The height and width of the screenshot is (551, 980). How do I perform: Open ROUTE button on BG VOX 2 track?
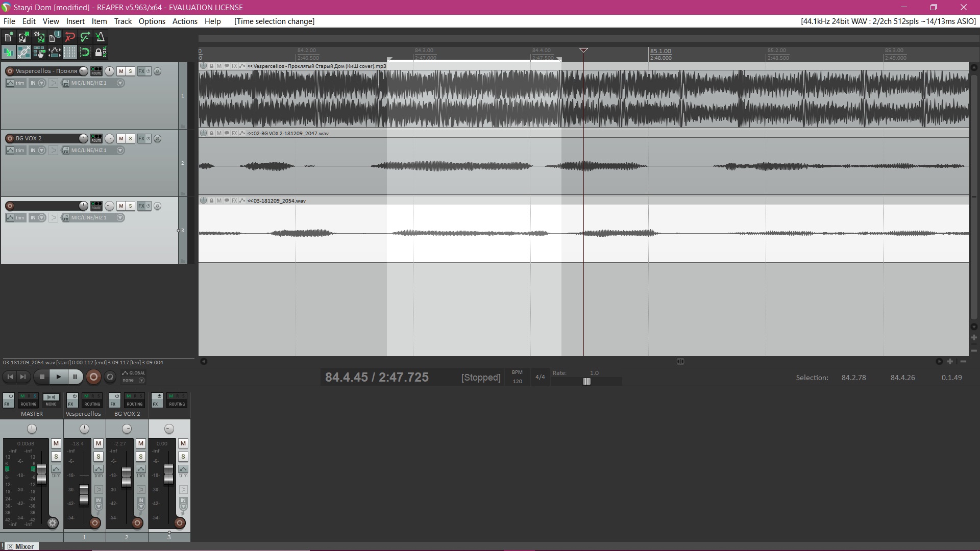click(96, 138)
